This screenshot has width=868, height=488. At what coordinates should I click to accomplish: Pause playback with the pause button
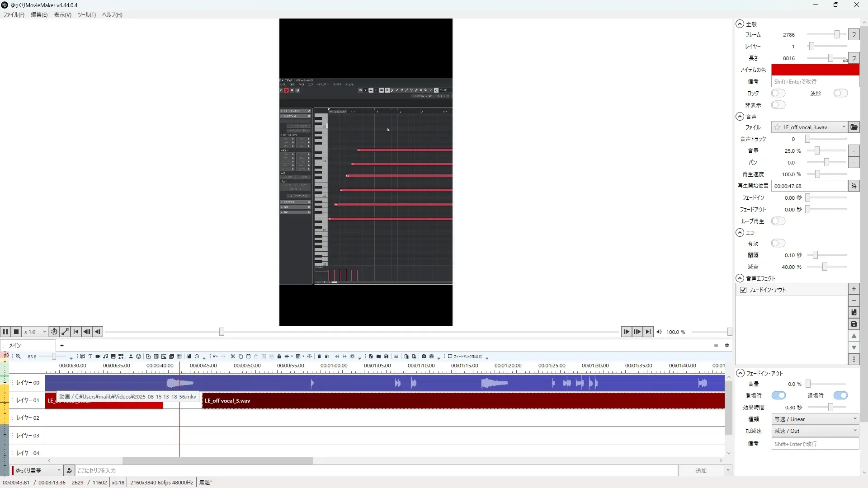[5, 332]
